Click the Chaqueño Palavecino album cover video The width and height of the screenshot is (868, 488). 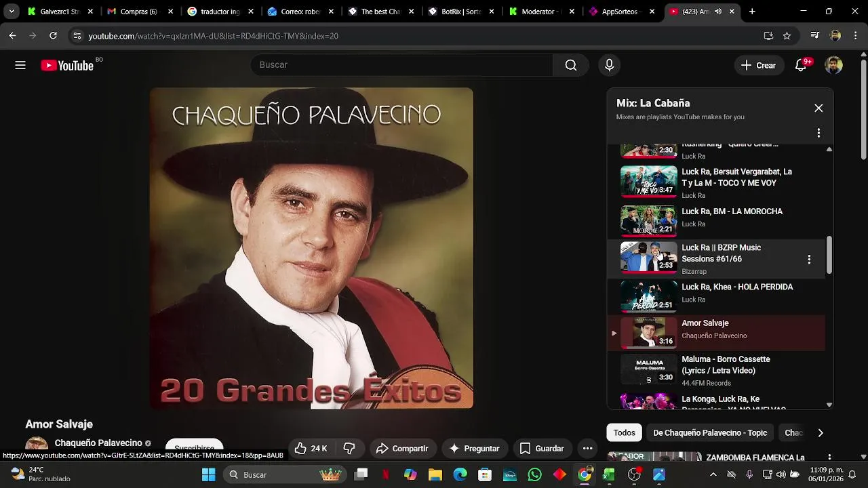(x=311, y=248)
